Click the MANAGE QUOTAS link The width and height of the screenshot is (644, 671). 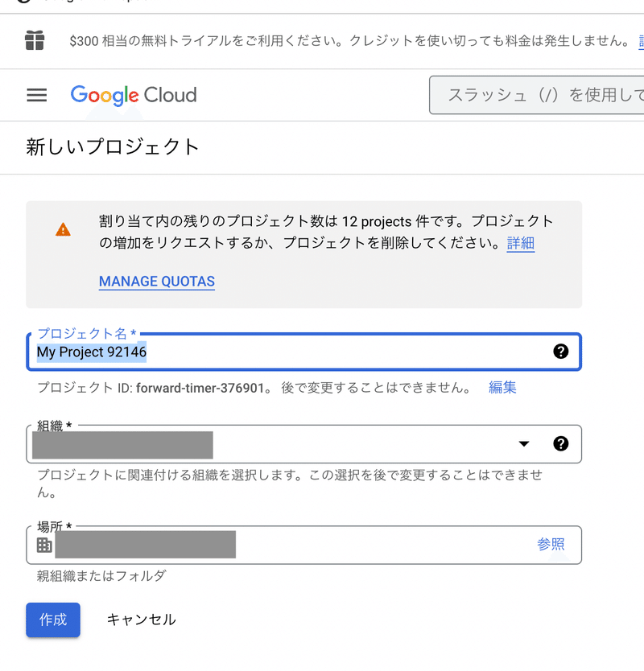157,282
